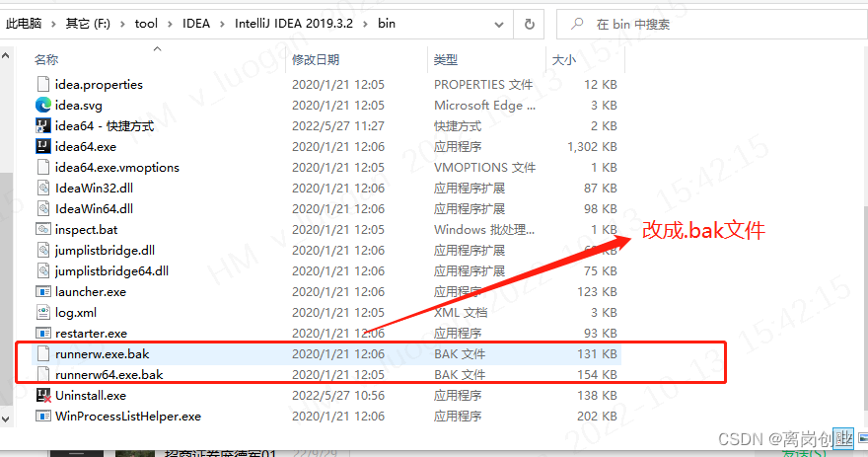Sort by 修改日期 column header
The image size is (868, 457).
tap(316, 59)
